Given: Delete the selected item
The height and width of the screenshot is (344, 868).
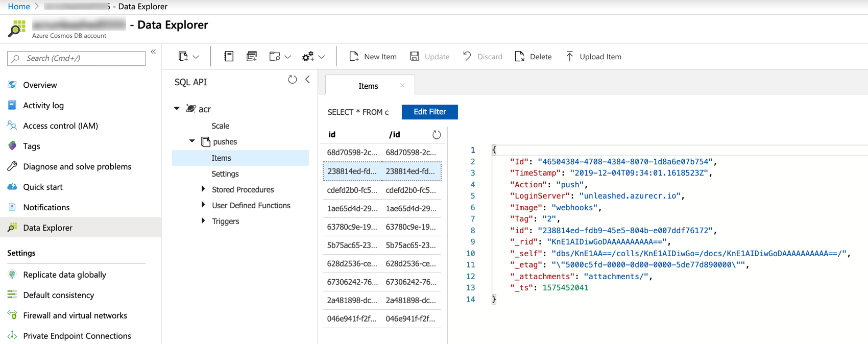Looking at the screenshot, I should point(533,57).
